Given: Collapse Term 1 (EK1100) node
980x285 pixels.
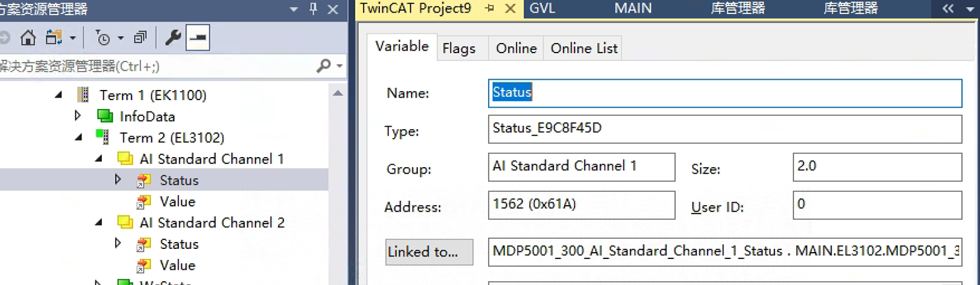Looking at the screenshot, I should (x=59, y=96).
